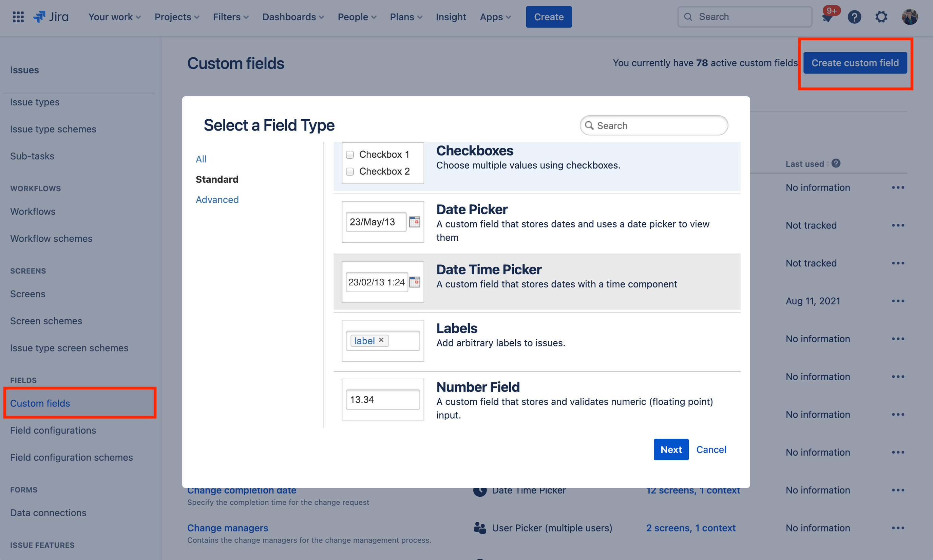
Task: Click the help question mark icon
Action: [854, 17]
